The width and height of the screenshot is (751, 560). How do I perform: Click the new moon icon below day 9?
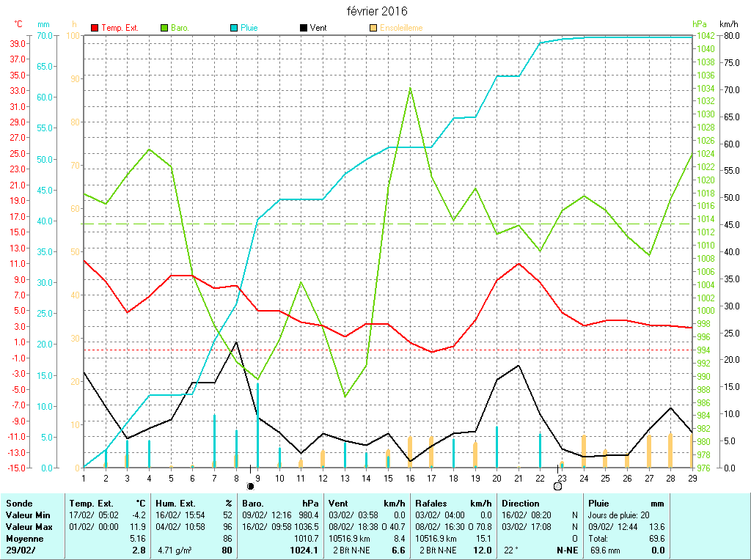[250, 485]
